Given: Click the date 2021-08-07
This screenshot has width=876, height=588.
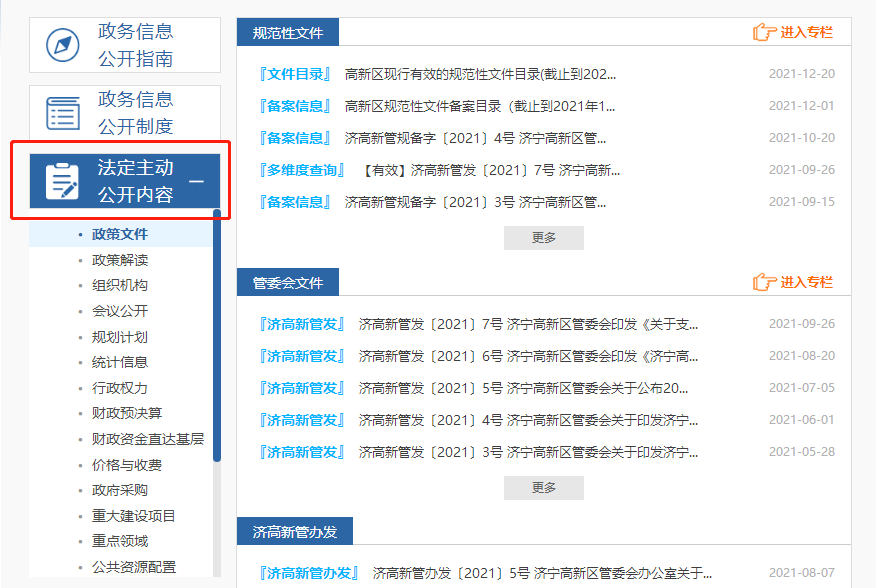Looking at the screenshot, I should (x=802, y=573).
